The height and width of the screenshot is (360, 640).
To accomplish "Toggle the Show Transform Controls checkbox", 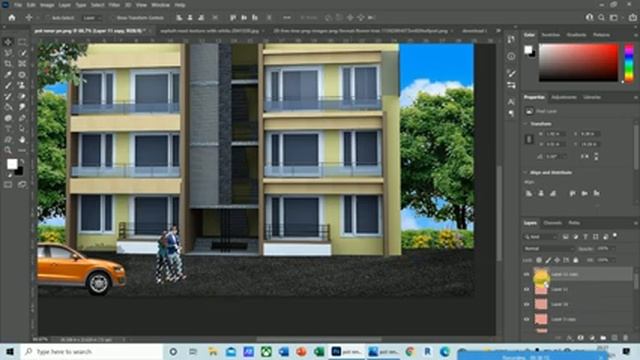I will 113,18.
